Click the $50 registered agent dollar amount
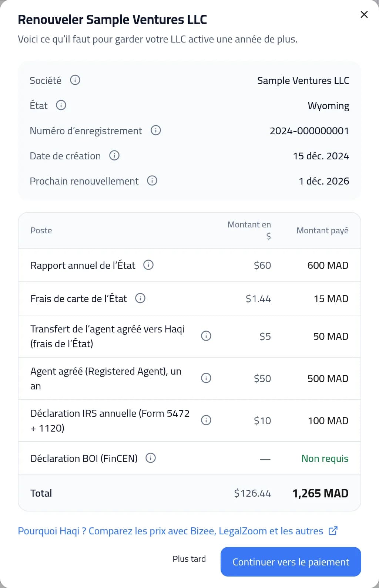The height and width of the screenshot is (588, 379). coord(262,379)
